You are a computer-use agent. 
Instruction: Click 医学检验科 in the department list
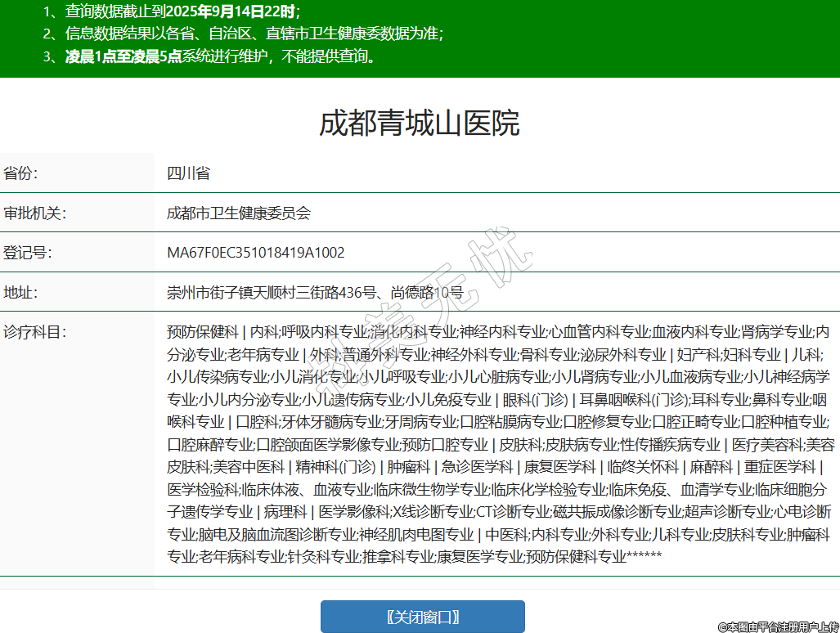coord(202,490)
